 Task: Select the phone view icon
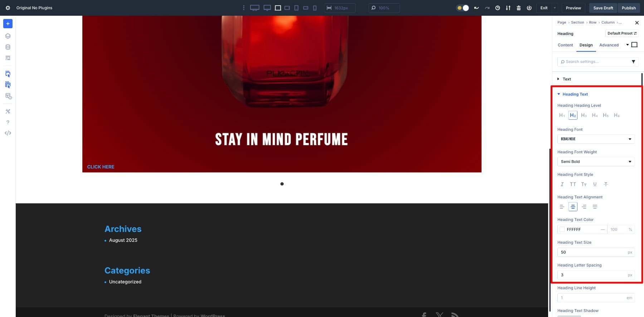point(315,8)
